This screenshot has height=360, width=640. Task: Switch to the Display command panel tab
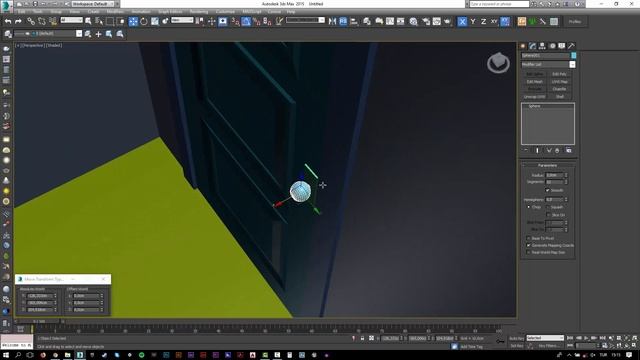click(562, 46)
